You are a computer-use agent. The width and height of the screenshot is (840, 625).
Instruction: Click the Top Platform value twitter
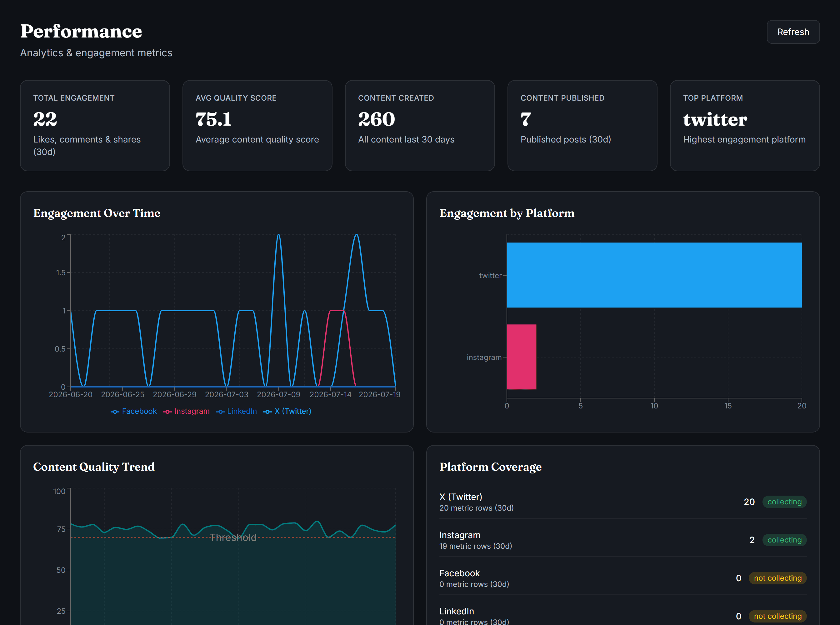coord(715,119)
